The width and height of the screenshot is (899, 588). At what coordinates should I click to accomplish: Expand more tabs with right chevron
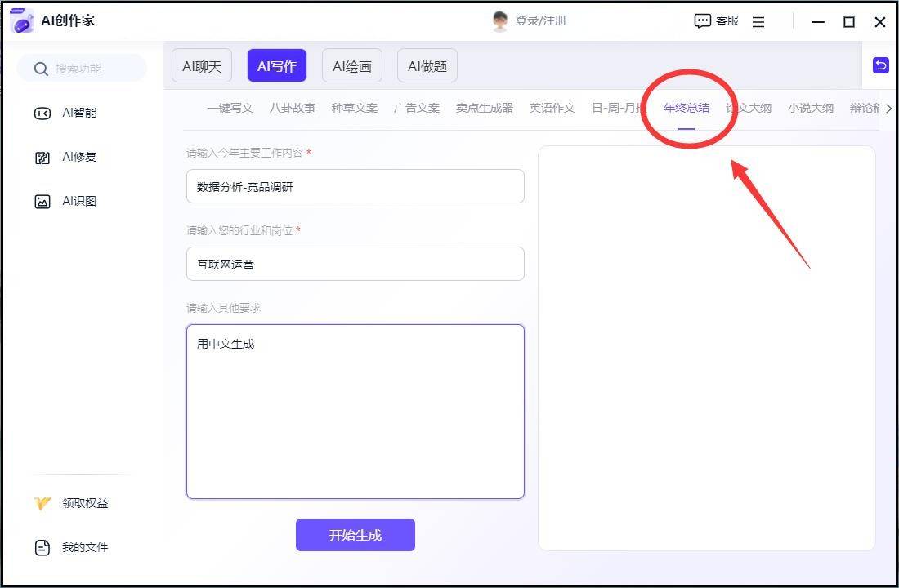point(888,108)
